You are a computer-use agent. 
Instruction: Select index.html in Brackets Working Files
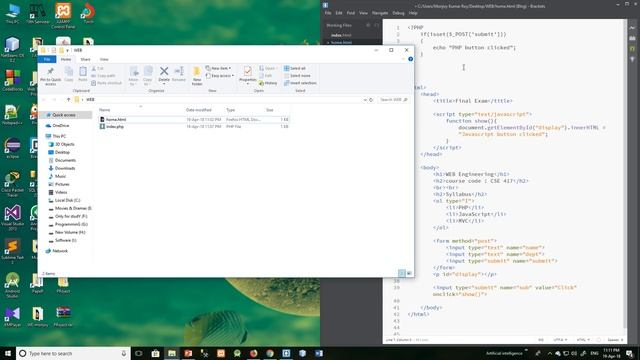(341, 36)
